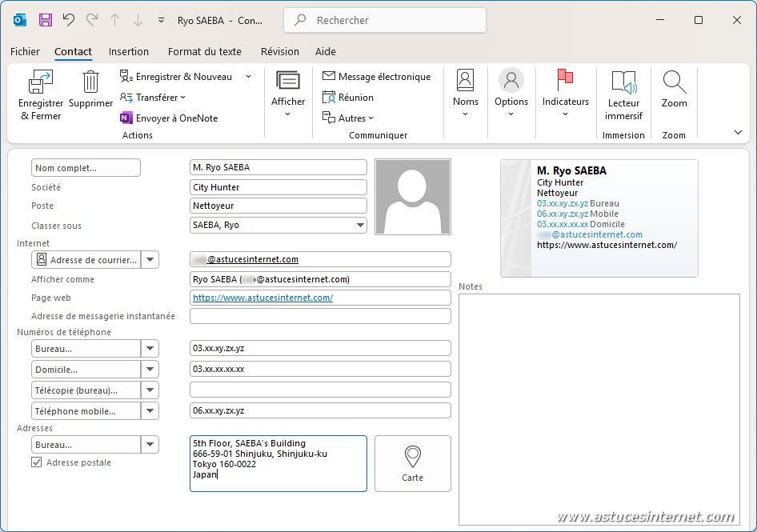The width and height of the screenshot is (757, 532).
Task: Click the Message électronique envelope icon
Action: [329, 77]
